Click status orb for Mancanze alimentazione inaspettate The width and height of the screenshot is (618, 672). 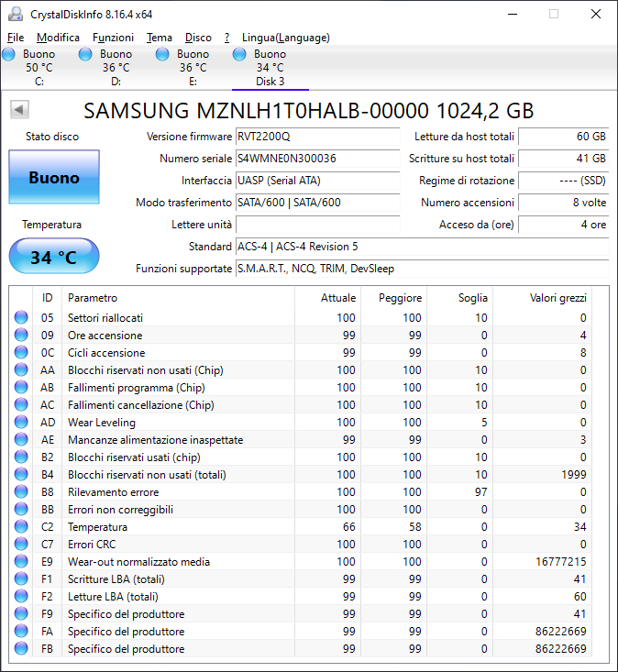(21, 440)
